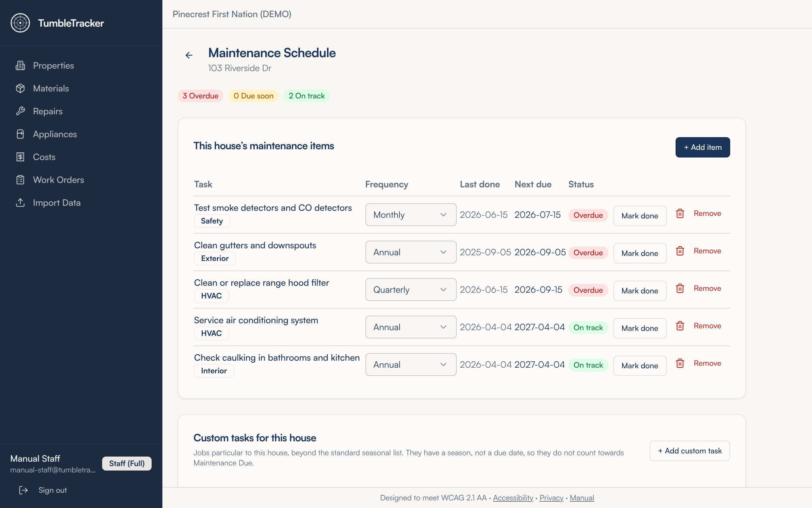
Task: Open Monthly frequency dropdown for smoke detectors
Action: (x=411, y=215)
